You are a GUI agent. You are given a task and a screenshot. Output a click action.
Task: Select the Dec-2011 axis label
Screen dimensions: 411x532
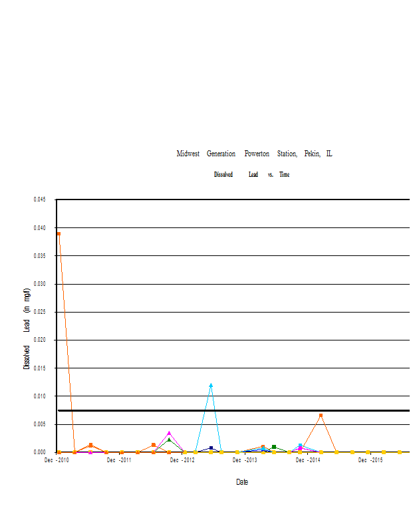119,460
